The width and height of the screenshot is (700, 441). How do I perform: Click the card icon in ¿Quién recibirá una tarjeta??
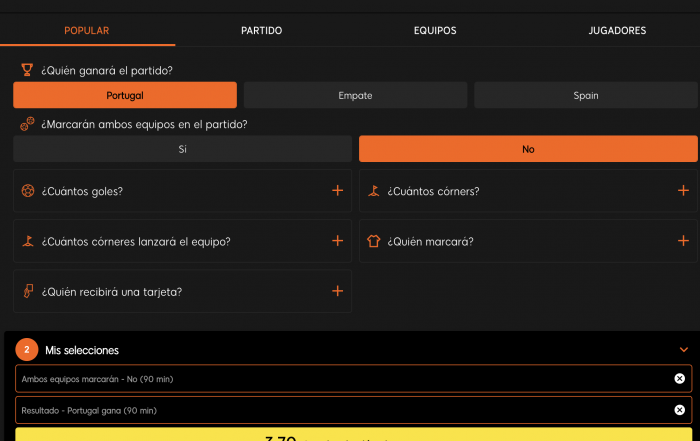pyautogui.click(x=28, y=291)
